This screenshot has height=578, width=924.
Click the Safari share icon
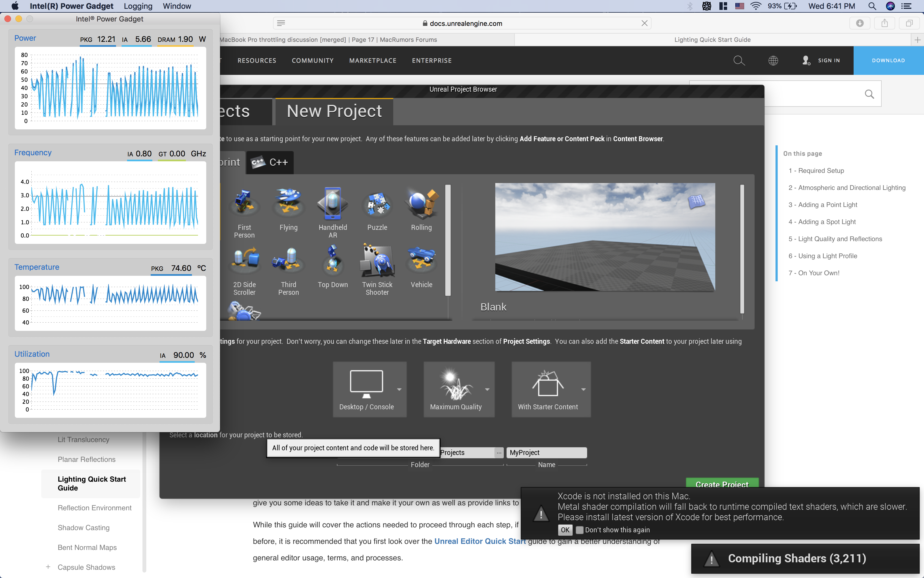tap(885, 23)
